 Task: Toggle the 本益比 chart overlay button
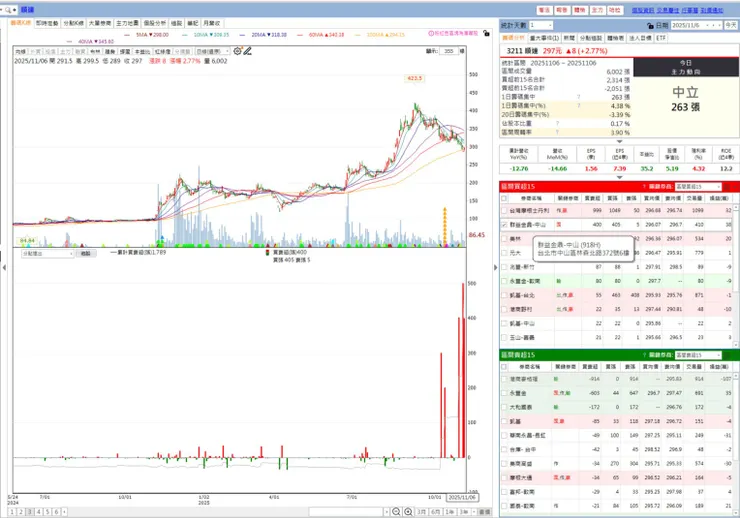click(142, 51)
